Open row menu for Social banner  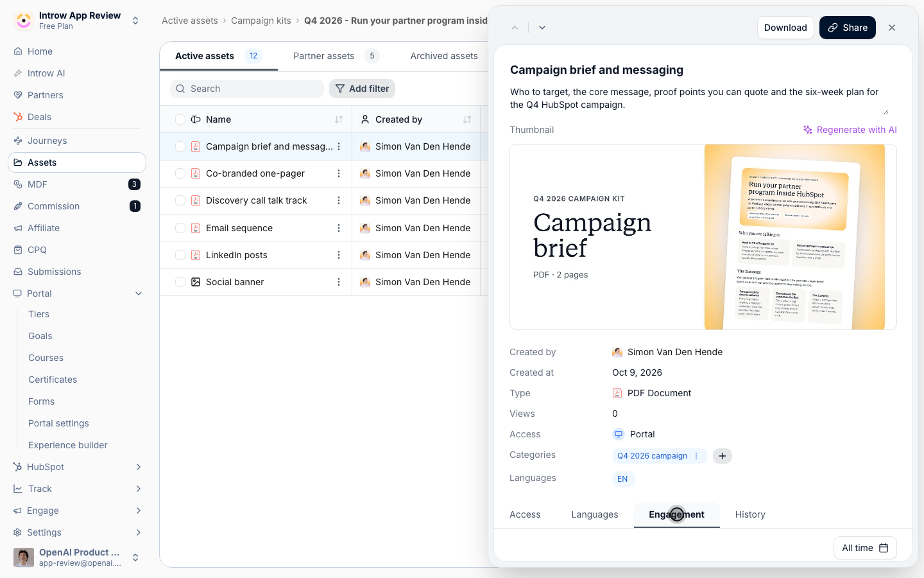339,282
